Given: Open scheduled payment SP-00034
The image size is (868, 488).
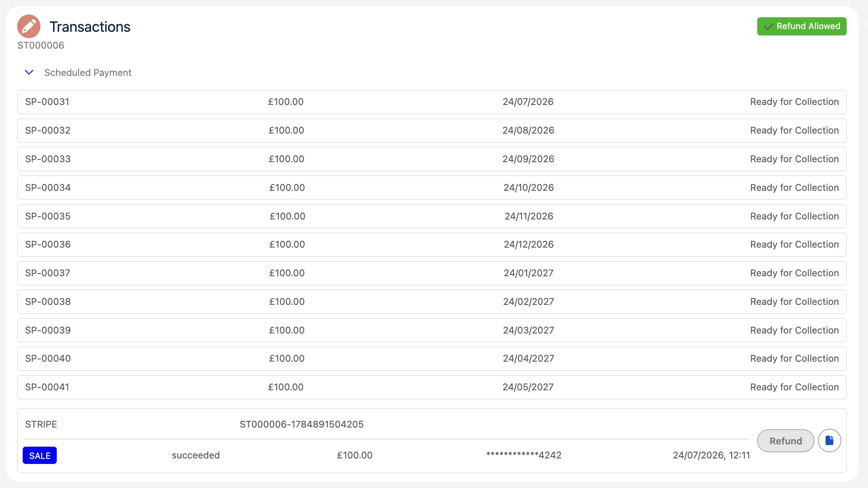Looking at the screenshot, I should tap(432, 188).
